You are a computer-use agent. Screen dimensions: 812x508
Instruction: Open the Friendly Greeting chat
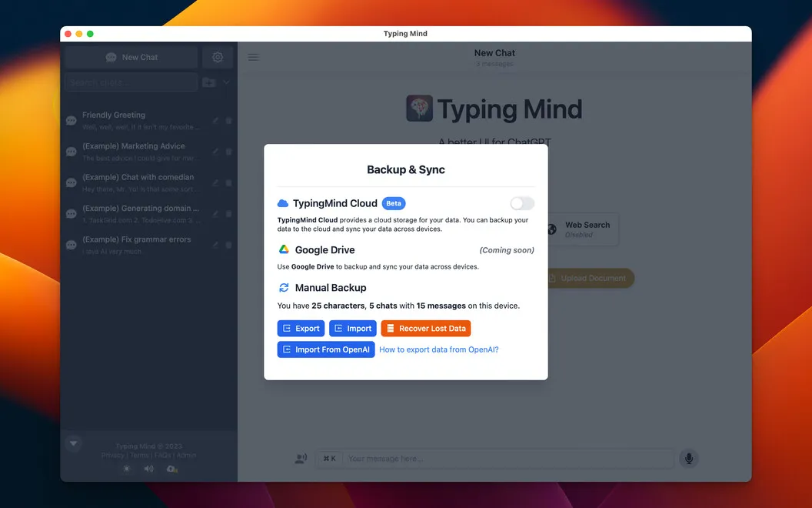(149, 120)
